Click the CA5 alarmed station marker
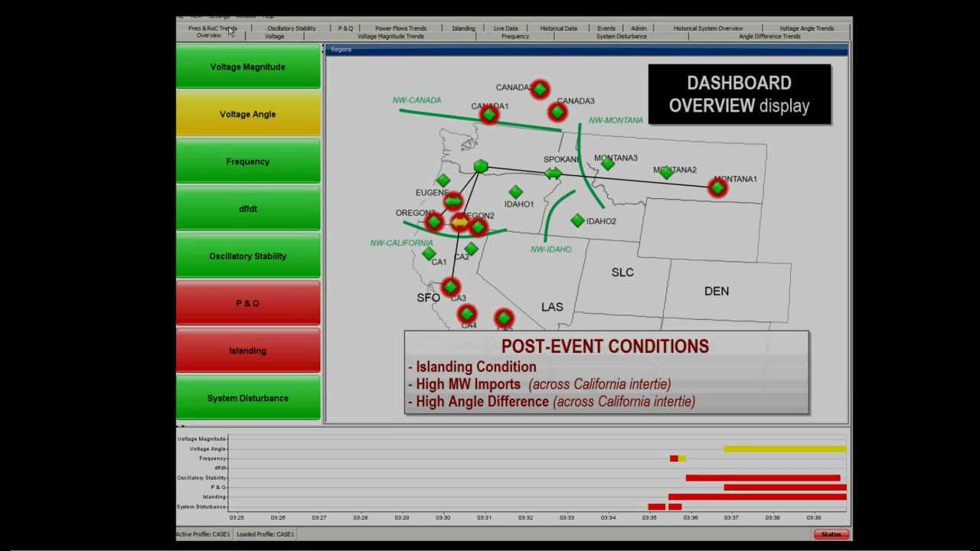This screenshot has width=980, height=551. click(x=503, y=318)
